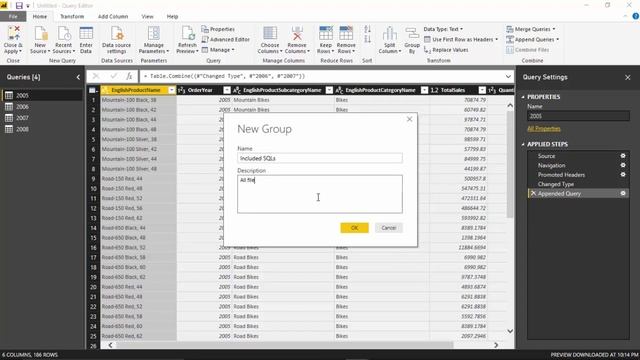Screen dimensions: 640x360
Task: Switch to the Home tab
Action: [40, 16]
